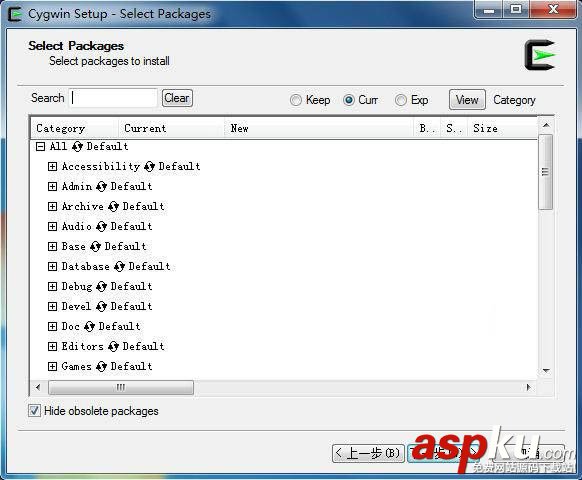This screenshot has height=480, width=582.
Task: Click the cycle icon next to Devel
Action: (101, 307)
